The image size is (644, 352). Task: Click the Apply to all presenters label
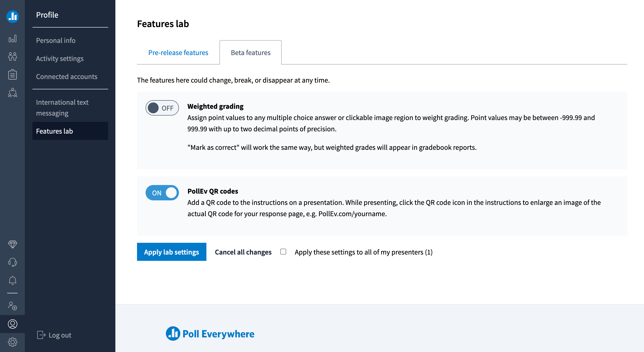click(x=363, y=252)
